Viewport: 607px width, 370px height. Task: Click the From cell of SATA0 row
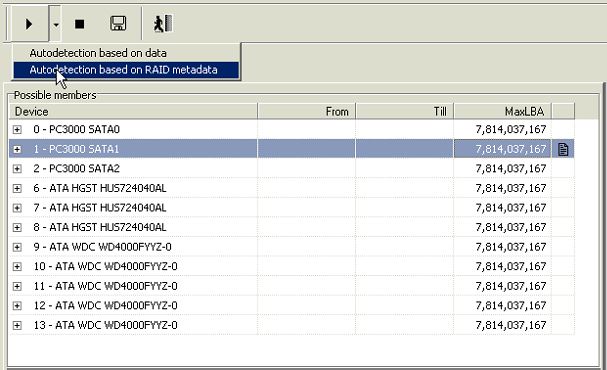click(x=306, y=129)
